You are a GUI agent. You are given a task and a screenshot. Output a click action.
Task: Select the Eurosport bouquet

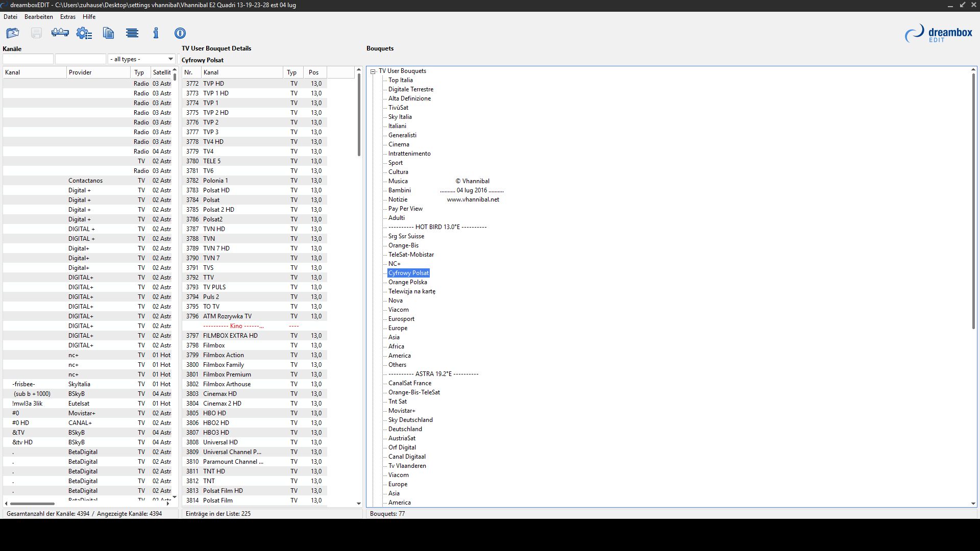pos(401,319)
